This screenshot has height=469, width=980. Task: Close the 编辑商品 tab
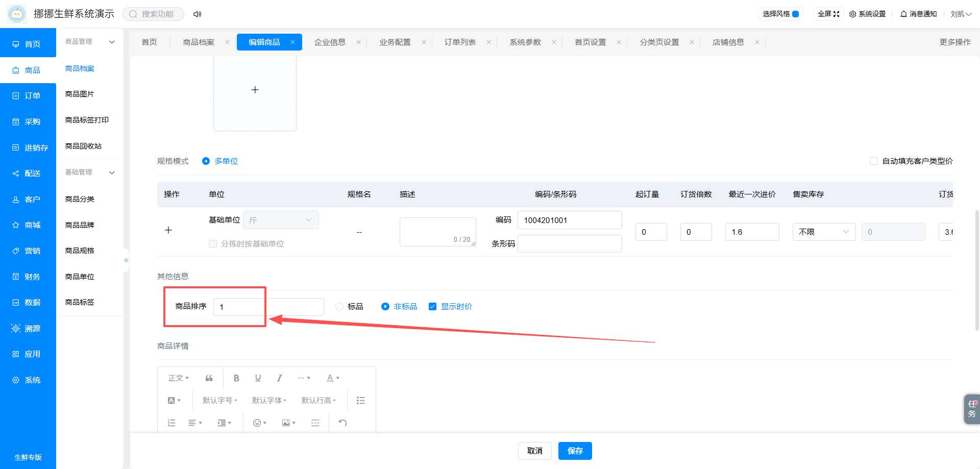coord(292,42)
